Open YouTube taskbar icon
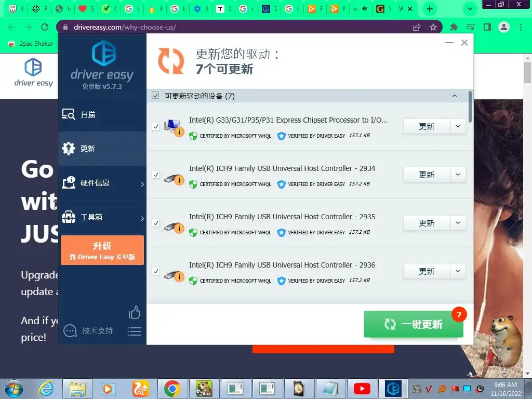Viewport: 532px width, 399px height. tap(362, 389)
